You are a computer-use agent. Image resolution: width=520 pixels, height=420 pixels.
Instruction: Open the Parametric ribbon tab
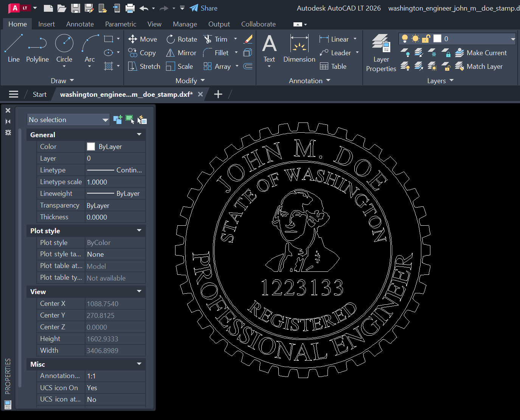tap(120, 24)
